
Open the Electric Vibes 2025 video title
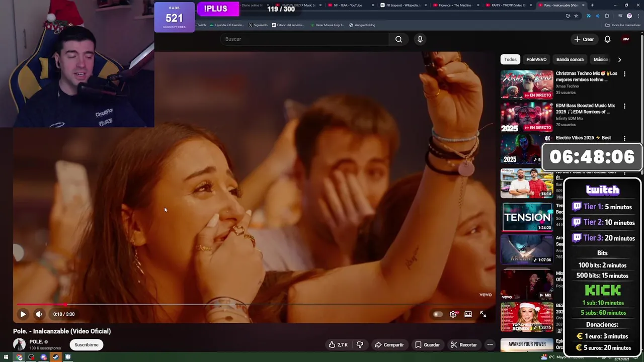coord(583,138)
